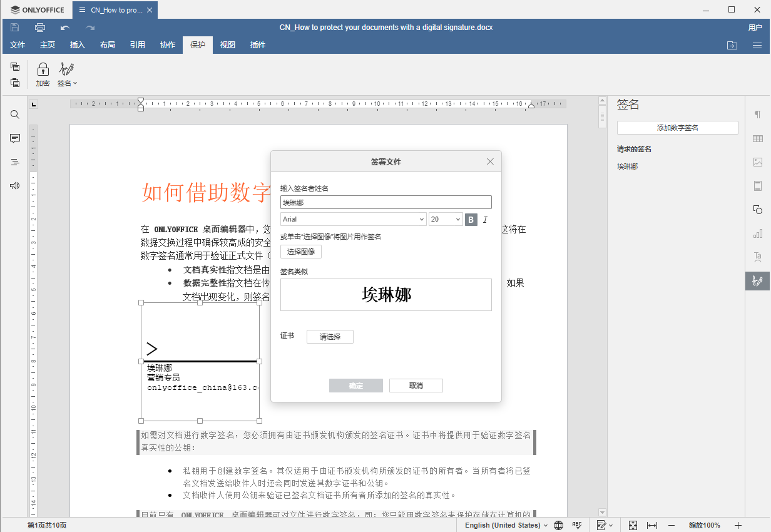Open track changes dropdown in status bar
Screen dimensions: 771x532
click(605, 525)
